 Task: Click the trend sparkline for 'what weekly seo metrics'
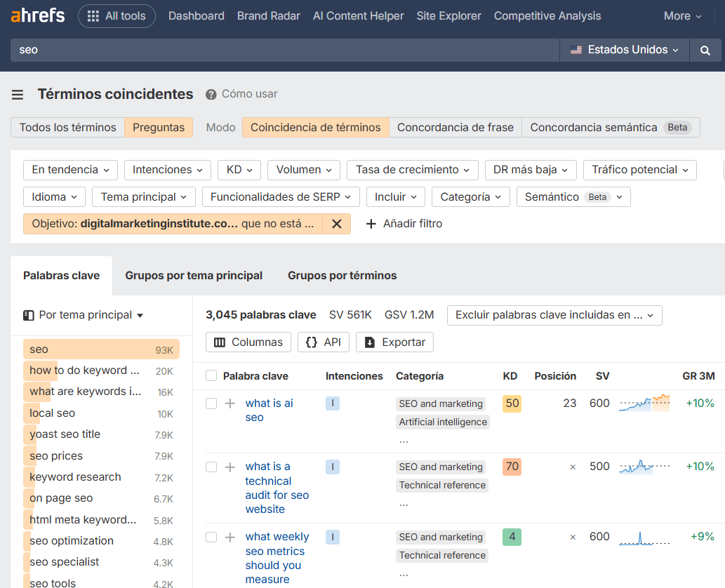click(644, 538)
